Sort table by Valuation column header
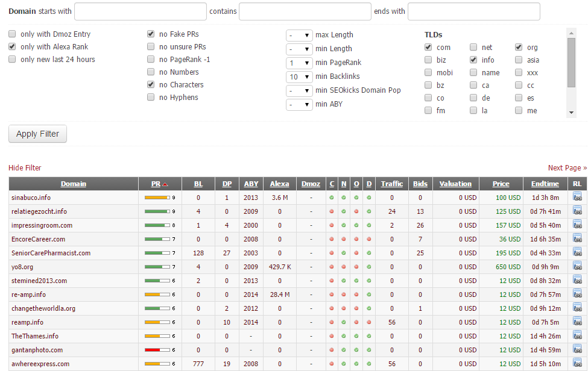The image size is (588, 371). pyautogui.click(x=455, y=184)
